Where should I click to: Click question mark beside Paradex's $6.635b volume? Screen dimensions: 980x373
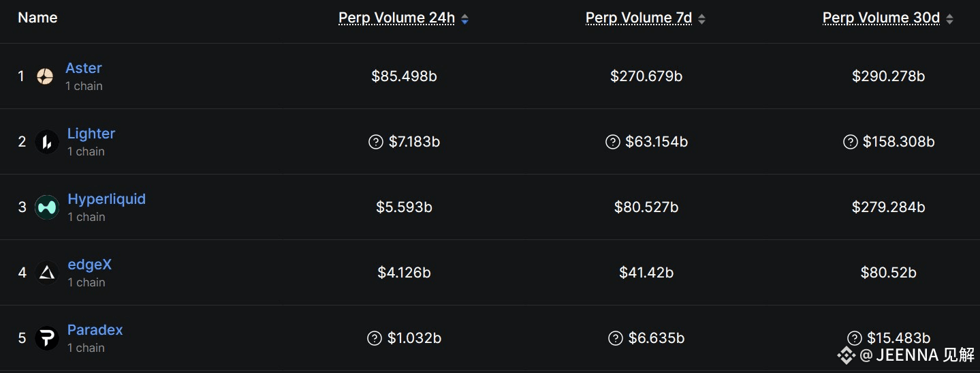tap(616, 338)
